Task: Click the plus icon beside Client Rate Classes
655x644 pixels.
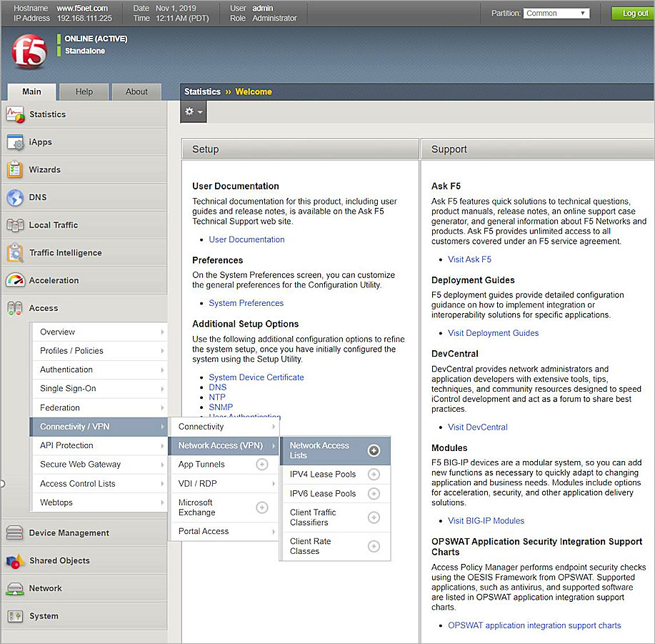Action: [374, 547]
